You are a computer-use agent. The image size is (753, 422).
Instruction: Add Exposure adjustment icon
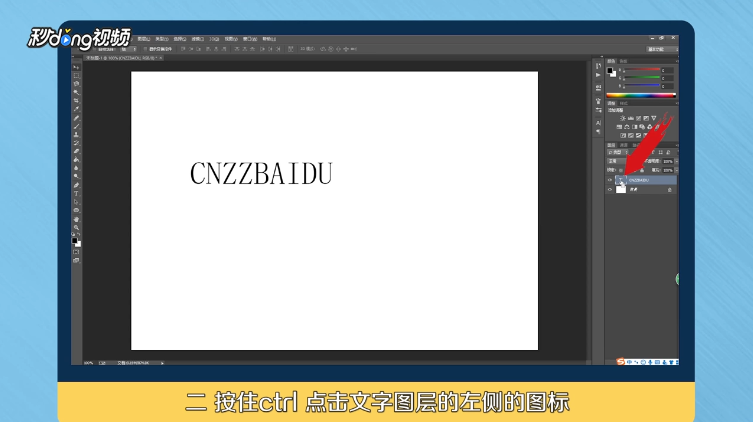coord(646,118)
